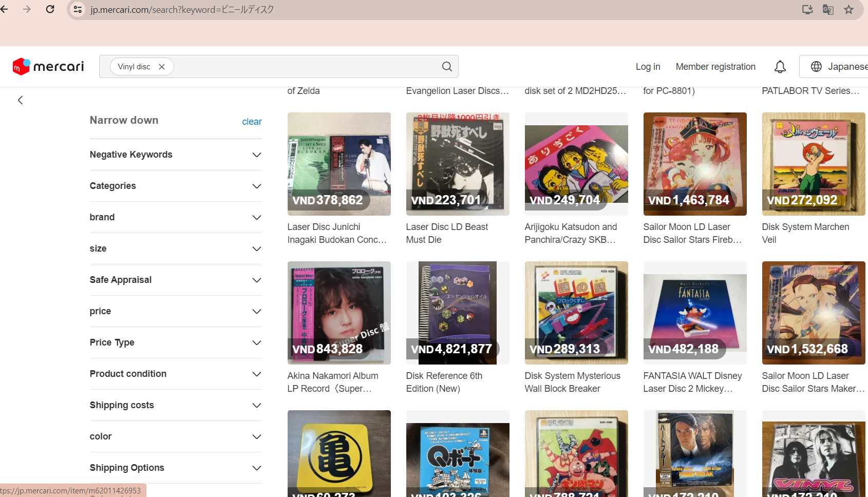Viewport: 868px width, 497px height.
Task: Expand price filter
Action: 176,311
